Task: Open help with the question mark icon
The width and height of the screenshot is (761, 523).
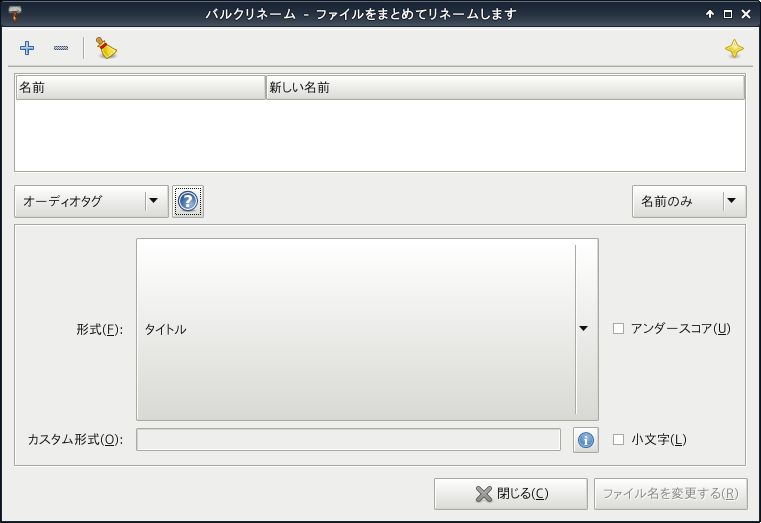Action: pos(188,202)
